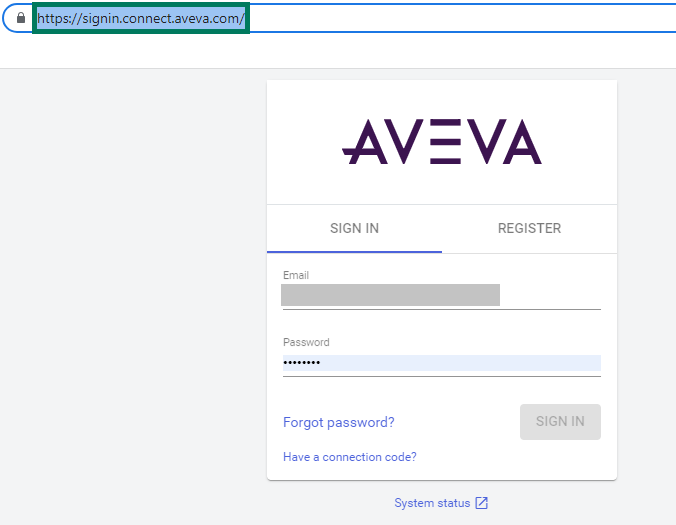This screenshot has height=525, width=676.
Task: Click the final letter A of AVEVA logo
Action: pyautogui.click(x=521, y=142)
